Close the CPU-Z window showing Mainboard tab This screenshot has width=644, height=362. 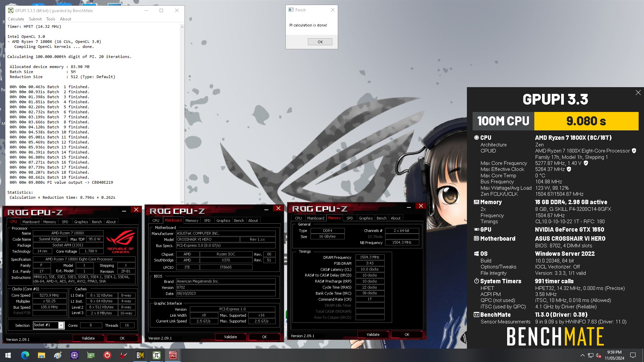(278, 208)
